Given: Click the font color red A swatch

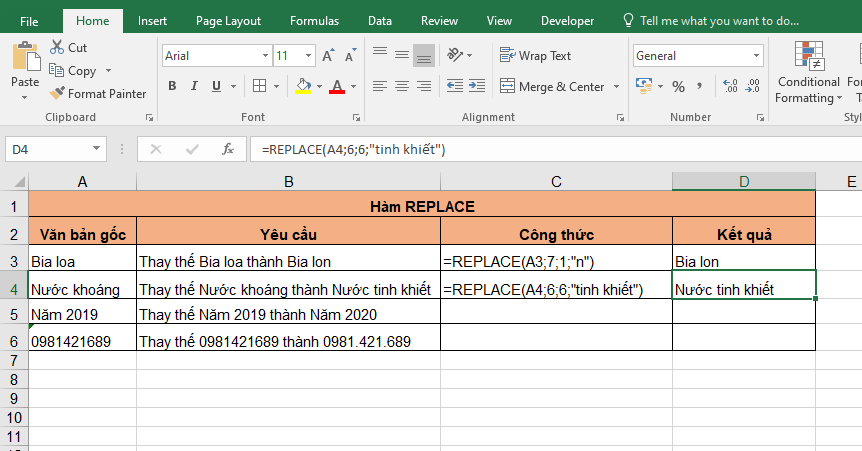Looking at the screenshot, I should tap(337, 87).
